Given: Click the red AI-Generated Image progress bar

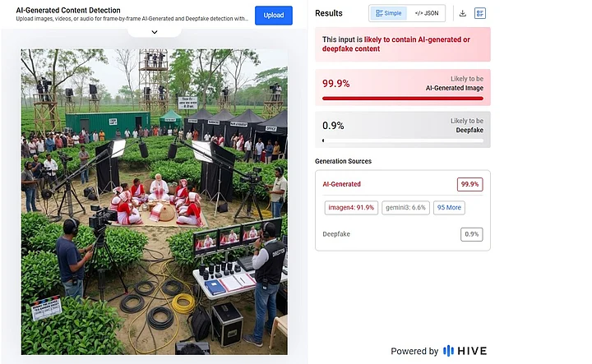Looking at the screenshot, I should coord(402,99).
